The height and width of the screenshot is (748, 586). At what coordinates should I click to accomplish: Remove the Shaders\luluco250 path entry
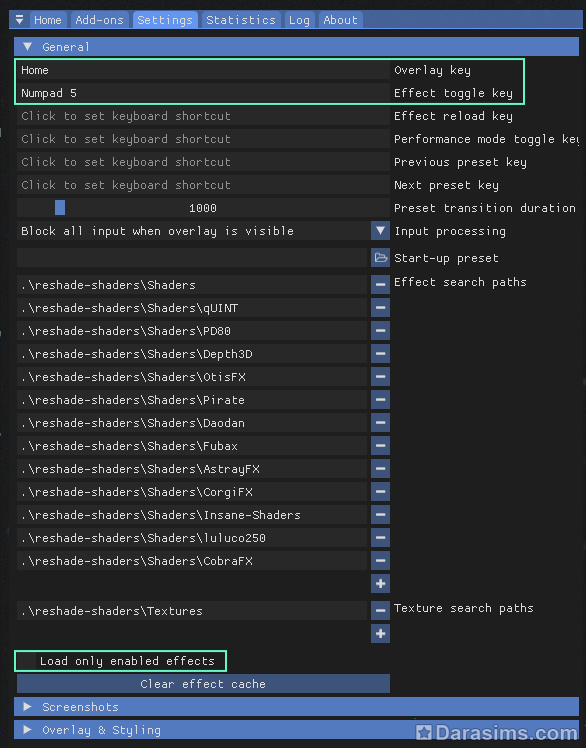380,538
